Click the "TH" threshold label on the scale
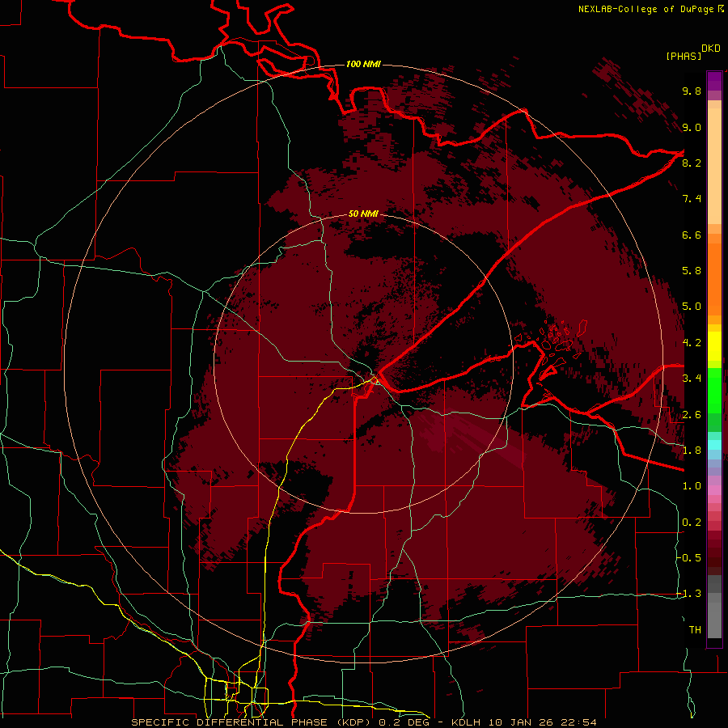 (695, 630)
